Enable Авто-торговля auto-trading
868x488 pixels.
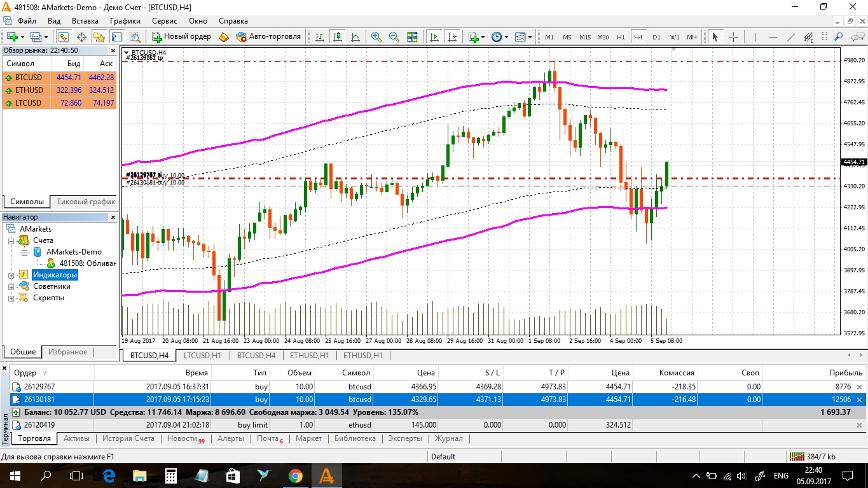click(x=268, y=37)
